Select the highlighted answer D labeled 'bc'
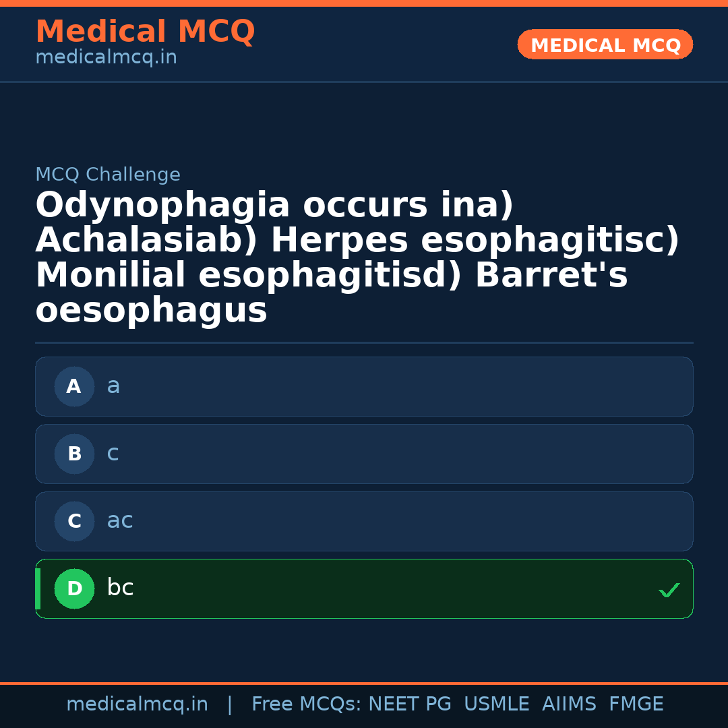 [364, 588]
